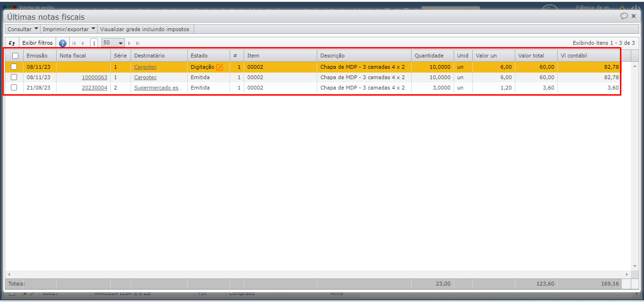Open the Supermercado es... recipient link
Viewport: 644px width, 302px height.
[x=158, y=88]
